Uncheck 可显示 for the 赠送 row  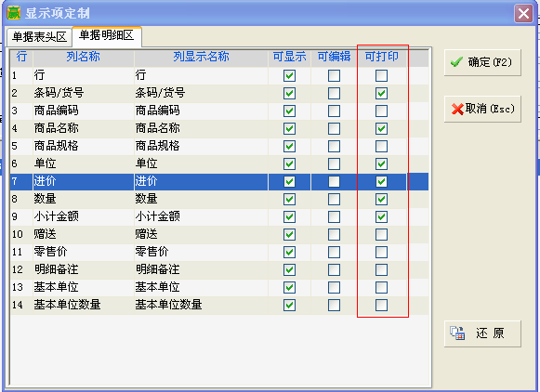[x=289, y=234]
